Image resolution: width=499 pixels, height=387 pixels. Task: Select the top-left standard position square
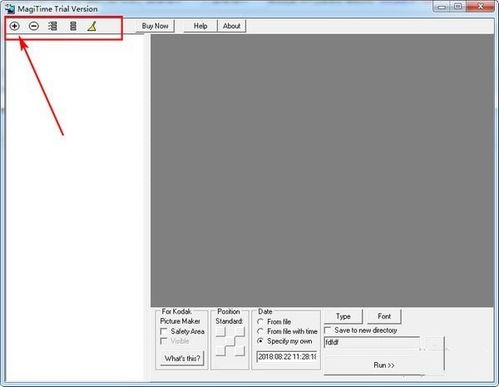[221, 332]
